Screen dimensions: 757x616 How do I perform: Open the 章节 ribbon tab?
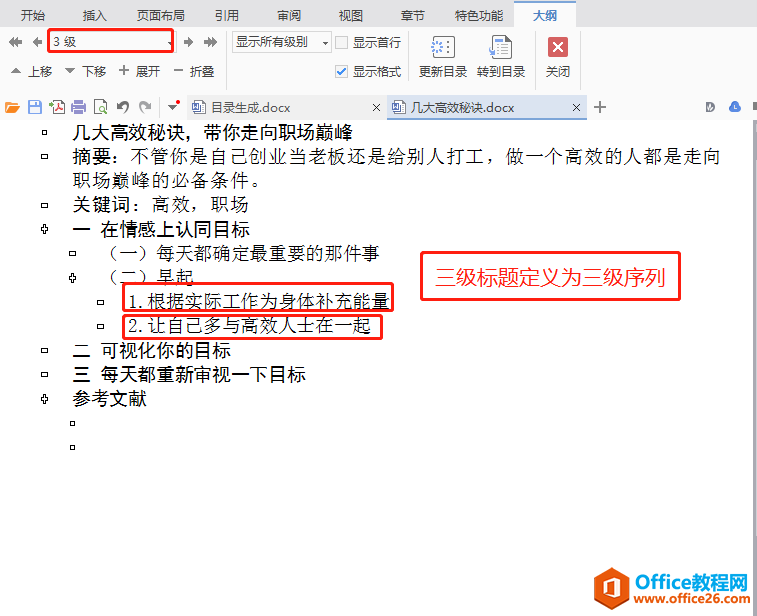click(412, 15)
